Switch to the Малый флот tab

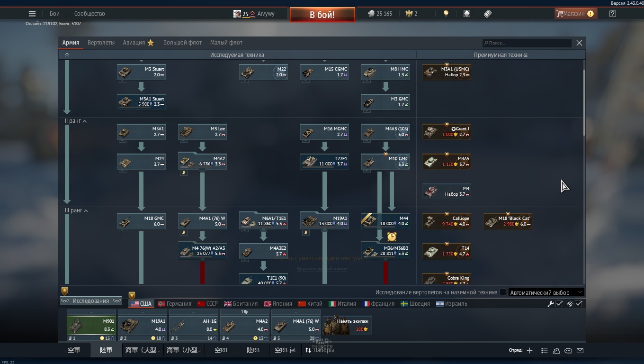pos(226,43)
